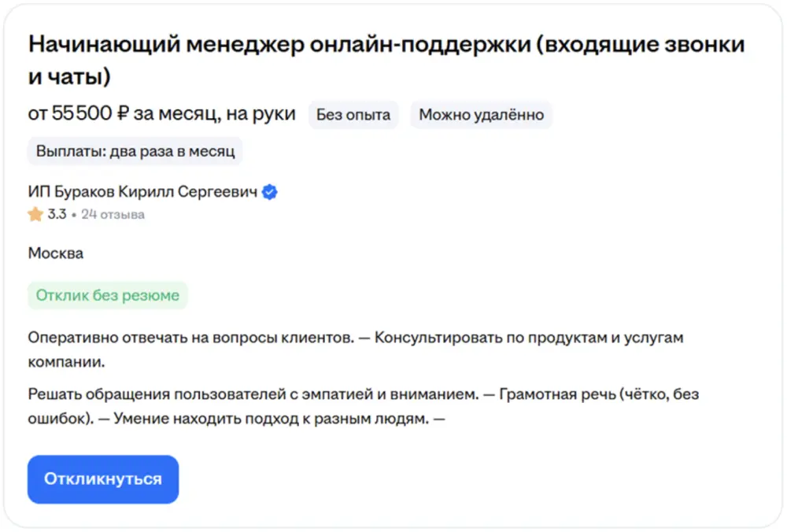Screen dimensions: 787x532
Task: Click the Грамотная речь requirement text
Action: (551, 394)
